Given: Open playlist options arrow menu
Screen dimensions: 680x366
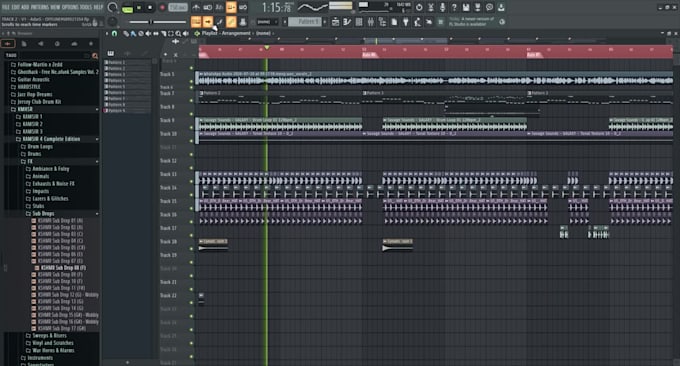Looking at the screenshot, I should click(107, 33).
